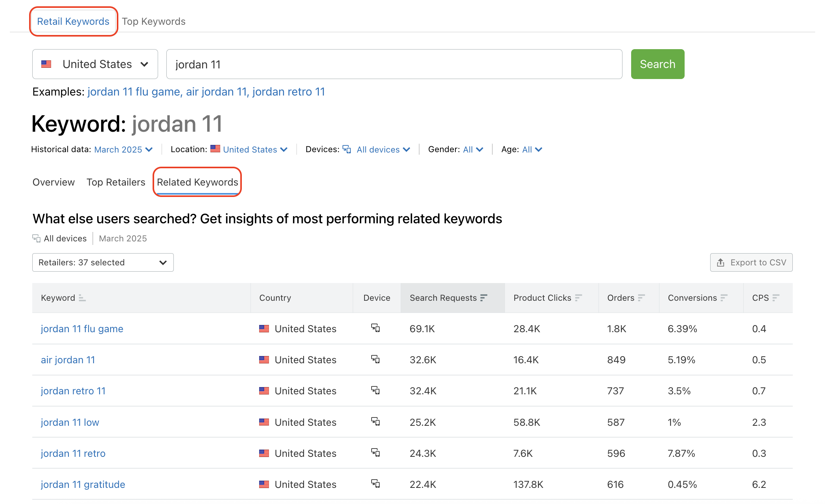Click the All devices icon above Retailers filter

point(37,238)
